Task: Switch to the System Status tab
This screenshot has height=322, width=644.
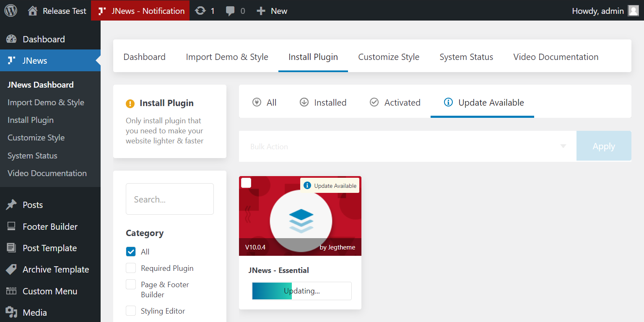Action: [x=466, y=57]
